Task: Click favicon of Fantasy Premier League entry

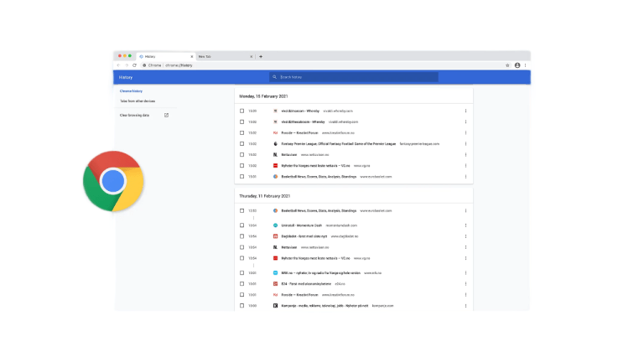Action: [275, 144]
